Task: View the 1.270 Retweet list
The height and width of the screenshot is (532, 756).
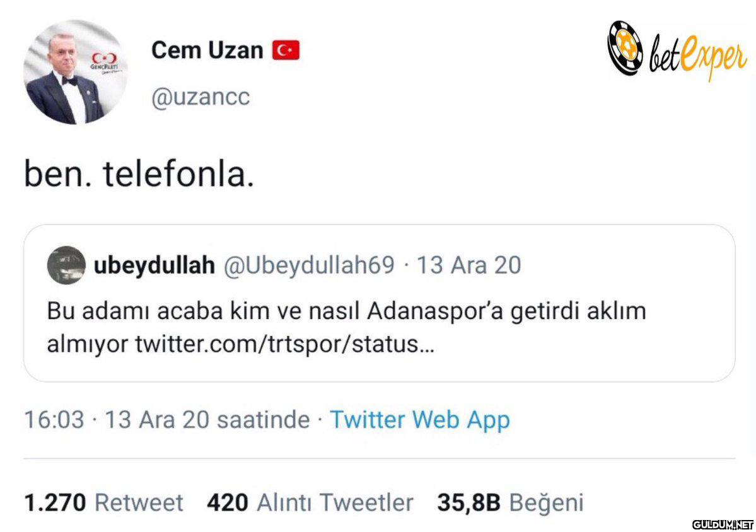Action: (x=103, y=502)
